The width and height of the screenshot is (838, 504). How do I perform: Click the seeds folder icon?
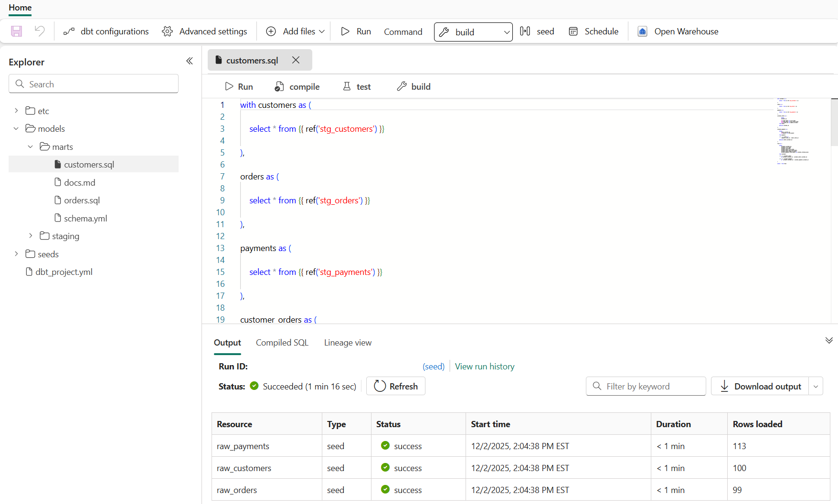[x=31, y=254]
